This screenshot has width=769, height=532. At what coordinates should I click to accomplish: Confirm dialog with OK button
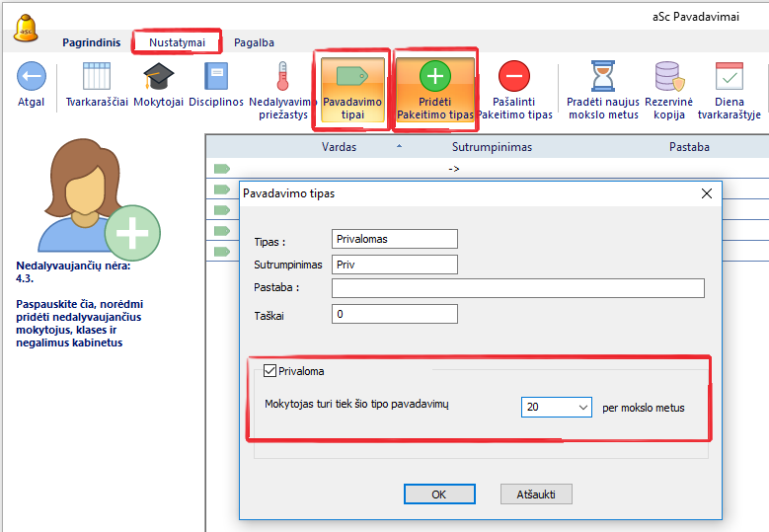point(439,494)
